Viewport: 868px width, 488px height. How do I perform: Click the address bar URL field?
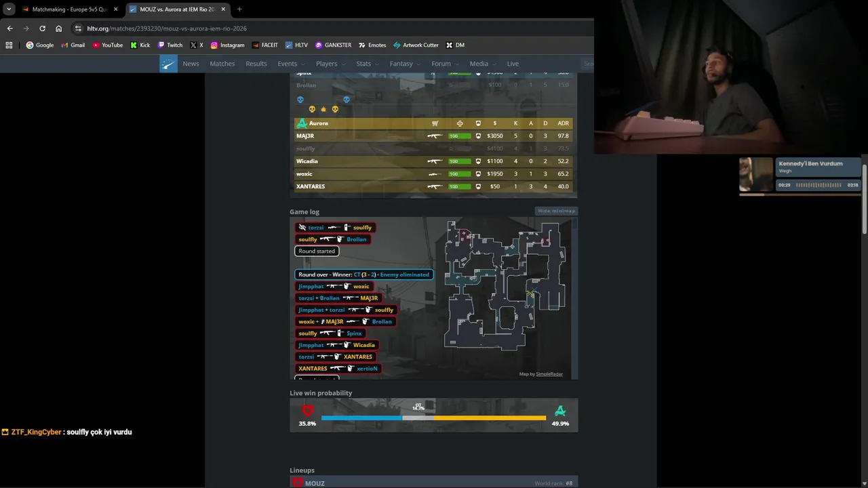[332, 28]
